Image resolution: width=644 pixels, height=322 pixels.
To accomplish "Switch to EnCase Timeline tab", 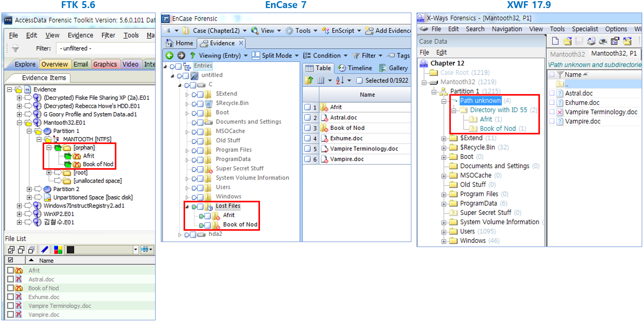I will click(x=355, y=68).
